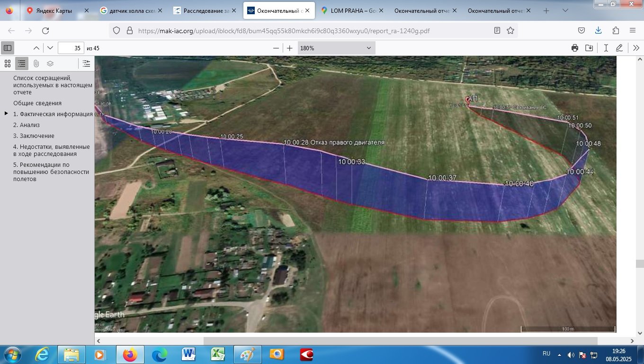Viewport: 644px width, 364px height.
Task: Zoom in with the plus button
Action: click(x=290, y=48)
